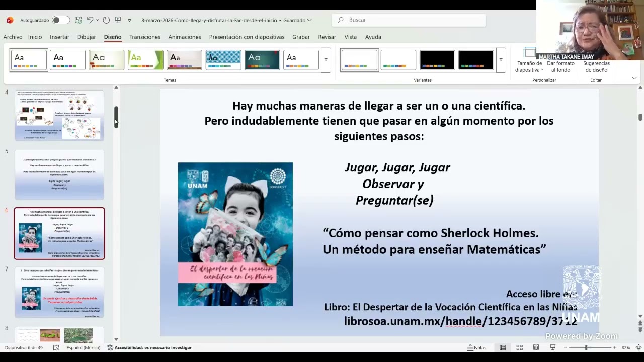Switch to Normal view

(x=503, y=347)
